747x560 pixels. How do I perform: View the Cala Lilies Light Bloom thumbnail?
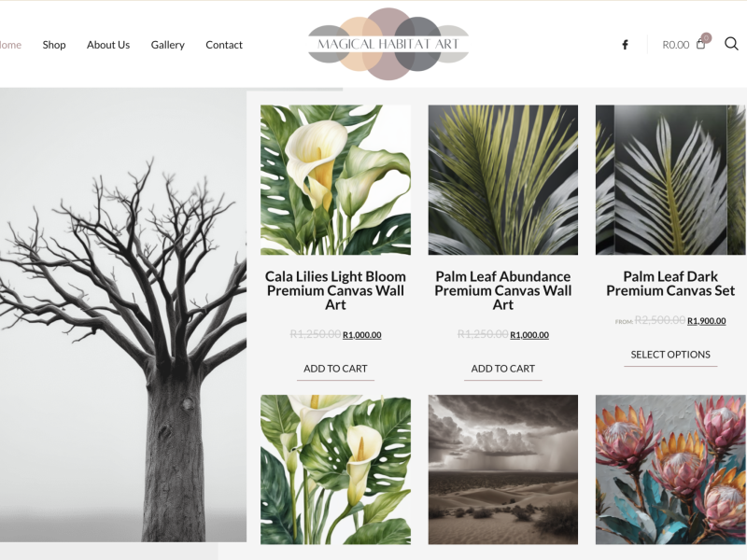coord(335,180)
